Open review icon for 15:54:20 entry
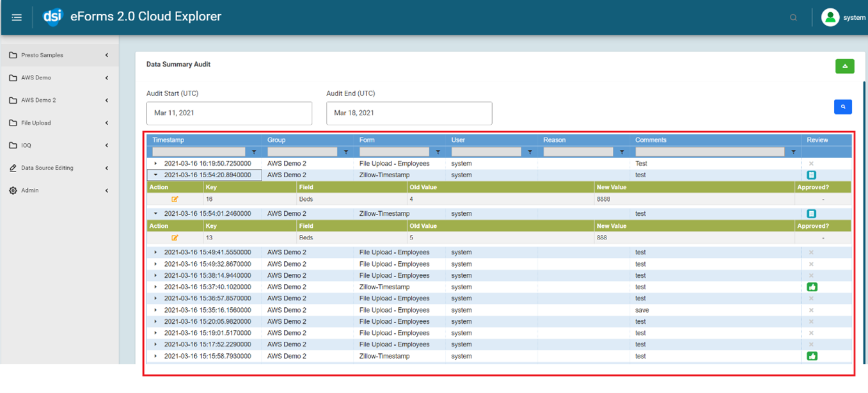The image size is (868, 393). 811,175
